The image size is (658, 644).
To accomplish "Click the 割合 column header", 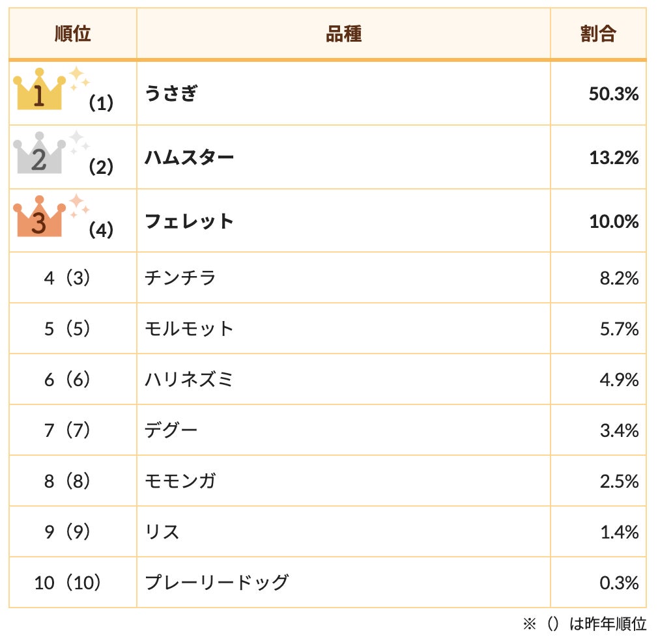I will pos(598,34).
